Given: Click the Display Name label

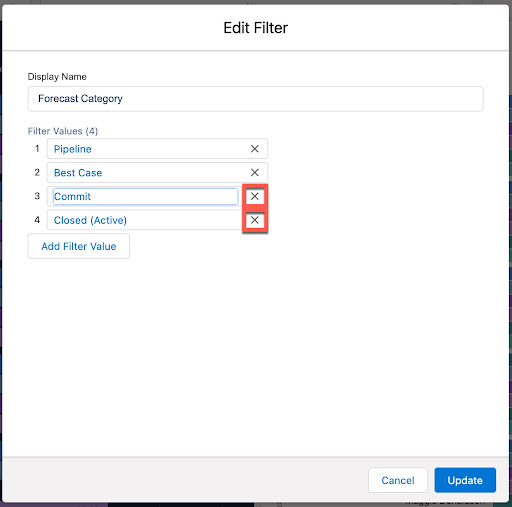Looking at the screenshot, I should (x=57, y=77).
